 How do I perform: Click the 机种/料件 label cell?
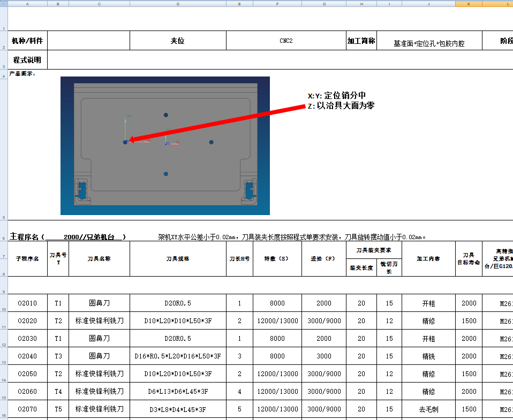(x=26, y=40)
